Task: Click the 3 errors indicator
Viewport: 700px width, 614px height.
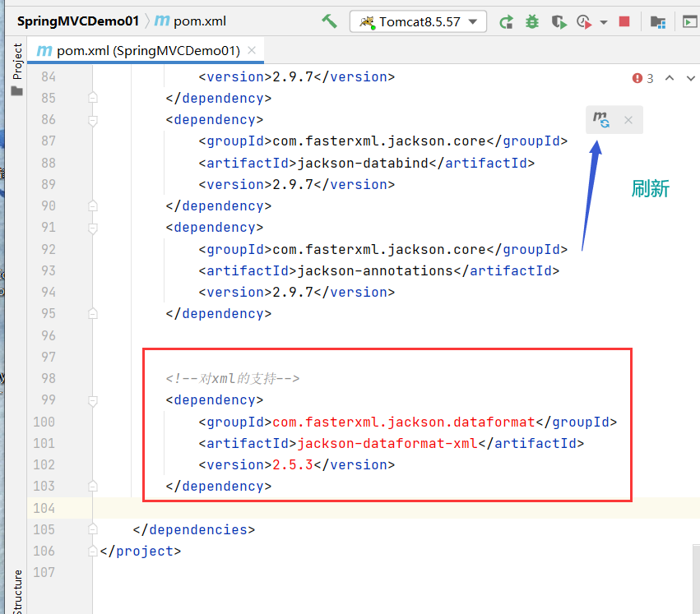Action: click(643, 78)
